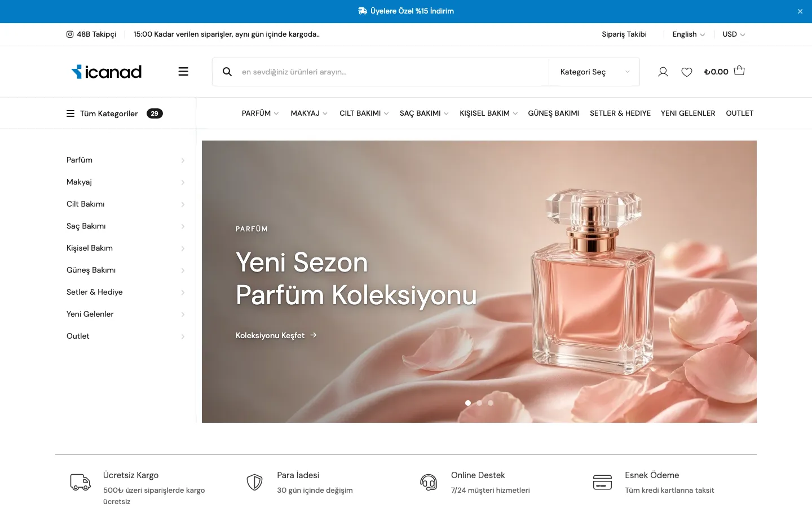Viewport: 812px width, 508px height.
Task: Open the Kategori Seç dropdown
Action: click(x=594, y=72)
